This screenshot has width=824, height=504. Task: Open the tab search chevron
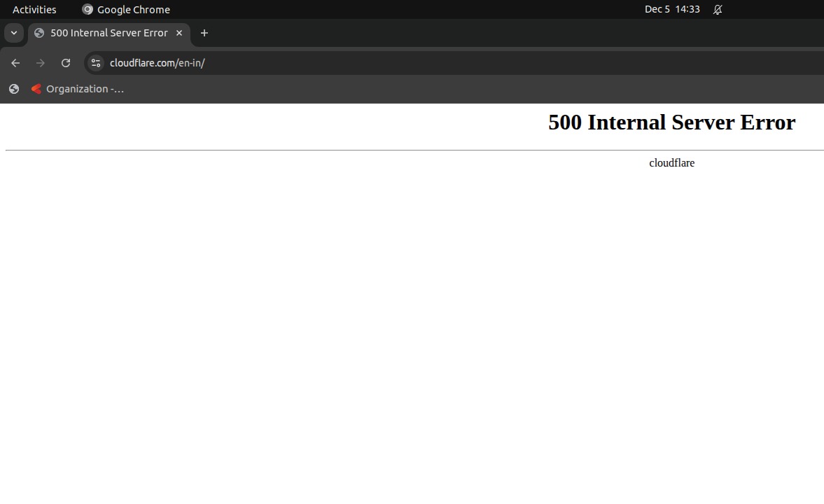tap(13, 33)
